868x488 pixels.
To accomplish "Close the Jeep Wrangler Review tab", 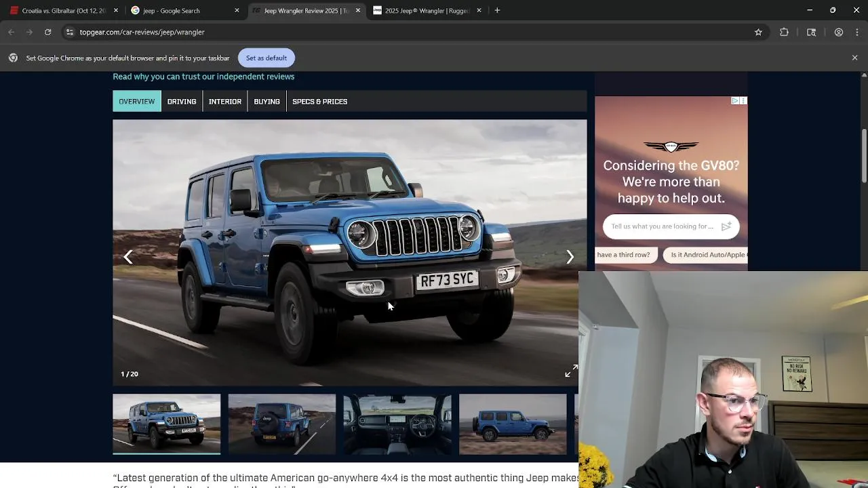I will click(358, 10).
